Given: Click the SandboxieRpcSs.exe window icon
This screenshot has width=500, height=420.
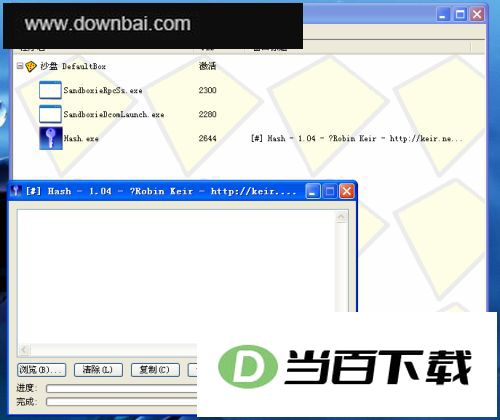Looking at the screenshot, I should click(x=50, y=90).
